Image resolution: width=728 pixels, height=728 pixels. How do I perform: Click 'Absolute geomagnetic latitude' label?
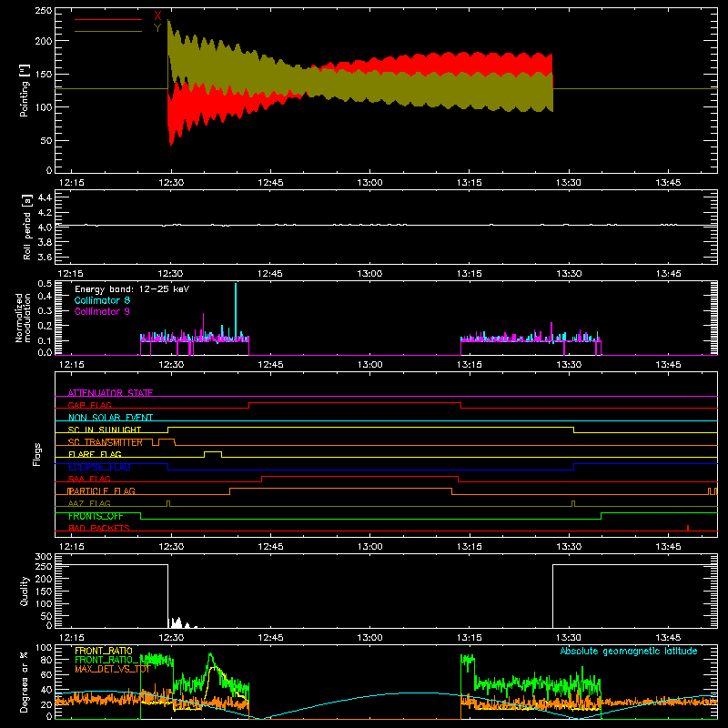[x=629, y=651]
